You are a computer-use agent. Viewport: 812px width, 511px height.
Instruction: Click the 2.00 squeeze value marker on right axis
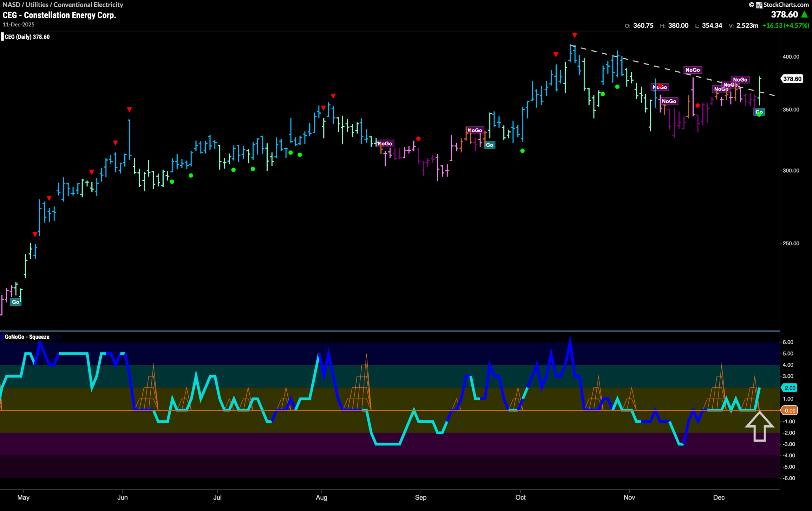790,388
